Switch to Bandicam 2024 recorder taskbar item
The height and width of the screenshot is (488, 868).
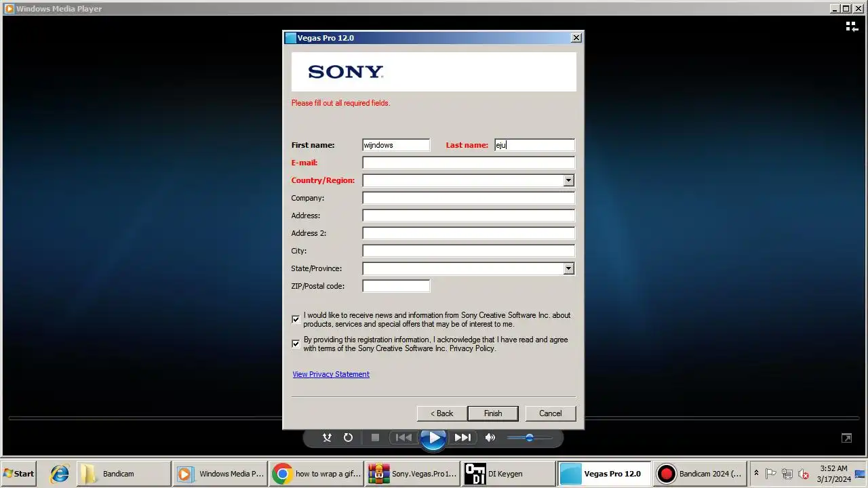click(699, 474)
